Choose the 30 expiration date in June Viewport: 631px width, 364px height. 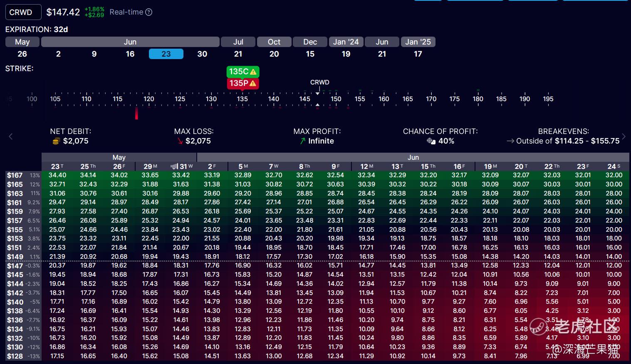tap(202, 54)
